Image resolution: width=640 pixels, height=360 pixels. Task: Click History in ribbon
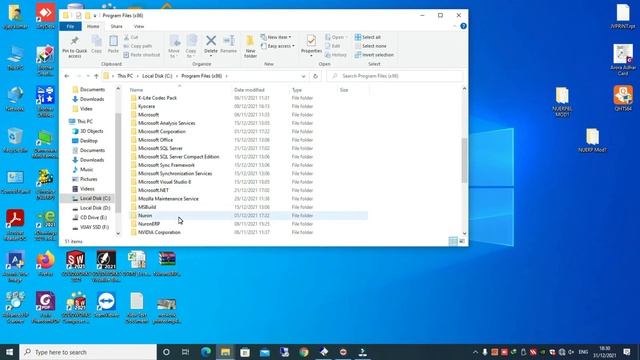coord(336,55)
